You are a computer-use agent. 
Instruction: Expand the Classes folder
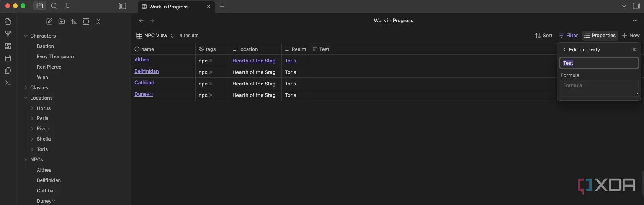point(26,88)
